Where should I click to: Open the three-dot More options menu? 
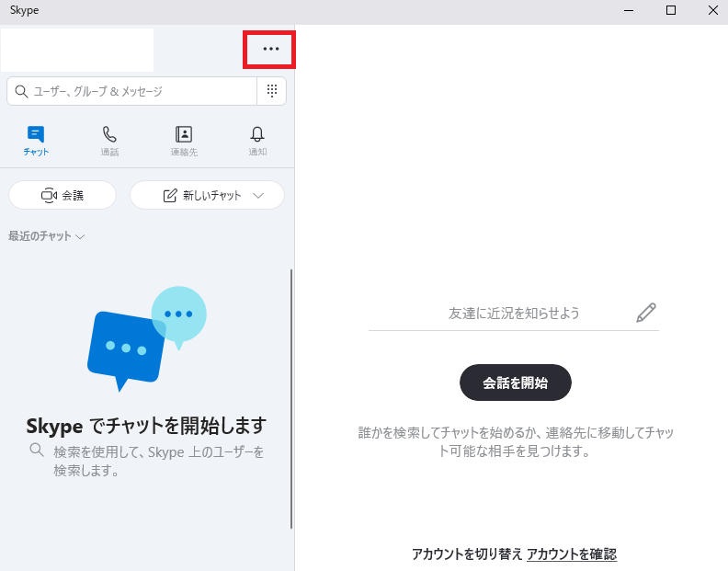[269, 49]
